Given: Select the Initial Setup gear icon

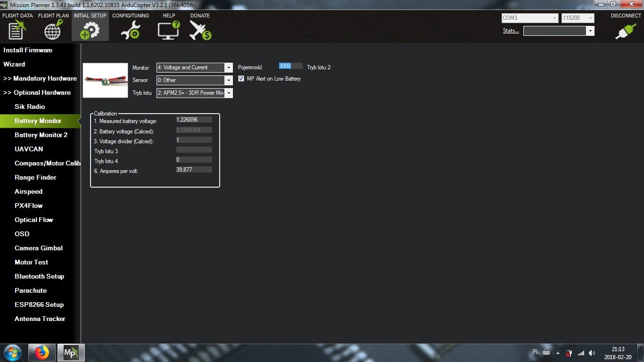Looking at the screenshot, I should [x=90, y=30].
